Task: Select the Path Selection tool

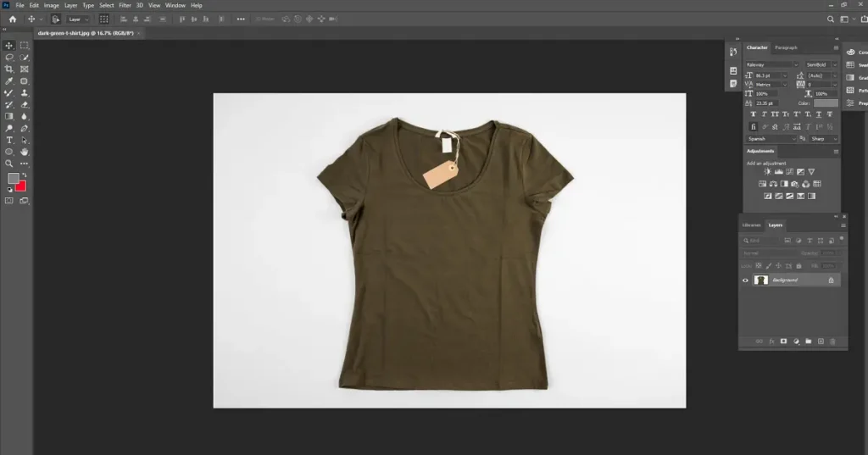Action: (x=25, y=140)
